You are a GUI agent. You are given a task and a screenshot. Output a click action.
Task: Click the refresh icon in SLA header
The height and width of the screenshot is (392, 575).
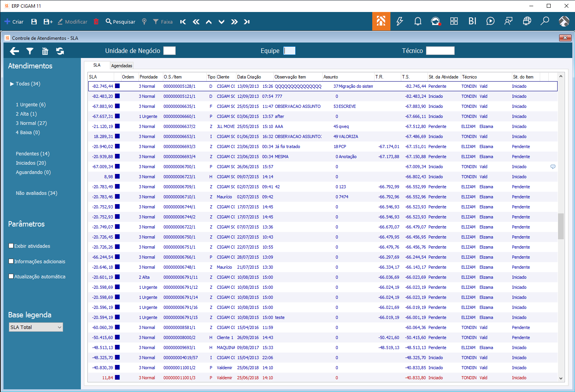pyautogui.click(x=60, y=51)
